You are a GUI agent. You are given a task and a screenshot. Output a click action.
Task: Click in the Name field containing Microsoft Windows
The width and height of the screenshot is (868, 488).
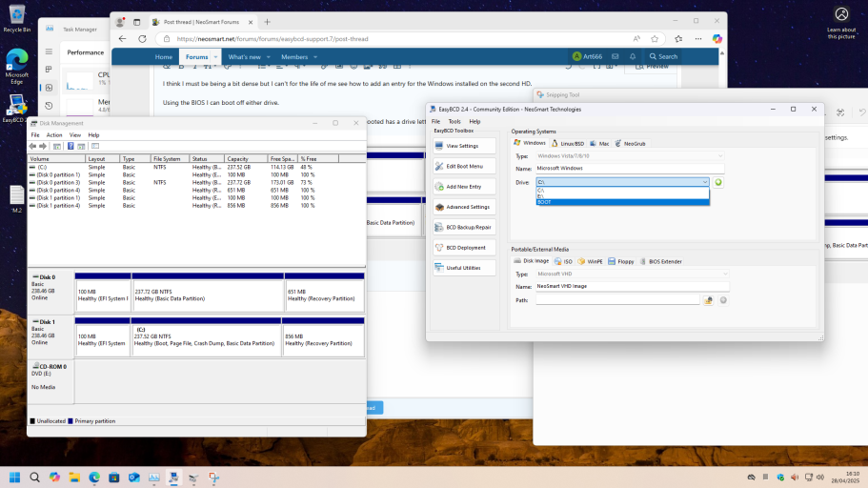pyautogui.click(x=630, y=169)
